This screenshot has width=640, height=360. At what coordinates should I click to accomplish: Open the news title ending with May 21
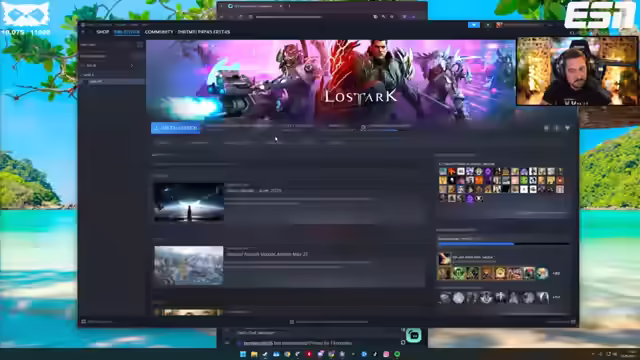[267, 254]
